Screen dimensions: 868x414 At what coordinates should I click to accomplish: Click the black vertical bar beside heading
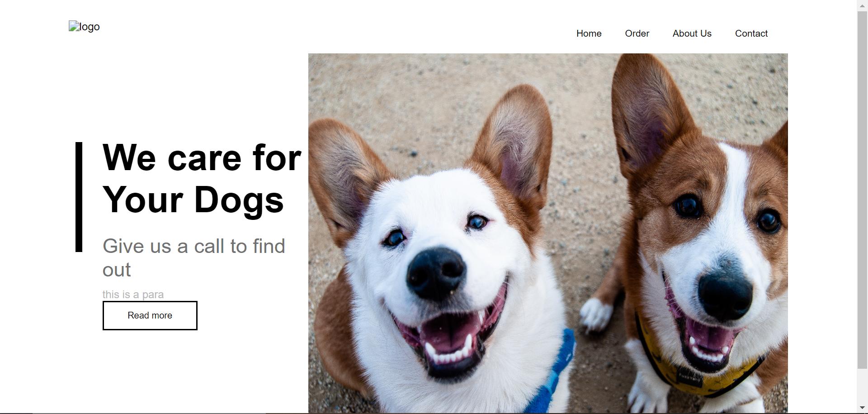79,197
